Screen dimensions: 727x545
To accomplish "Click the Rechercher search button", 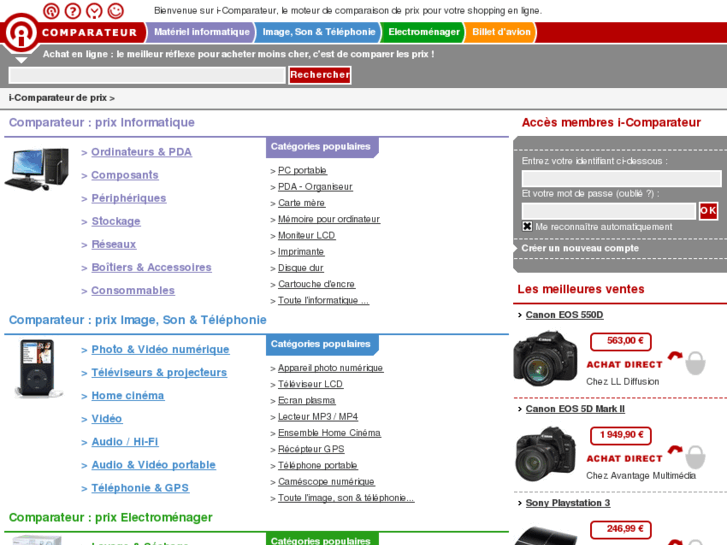I will (319, 75).
